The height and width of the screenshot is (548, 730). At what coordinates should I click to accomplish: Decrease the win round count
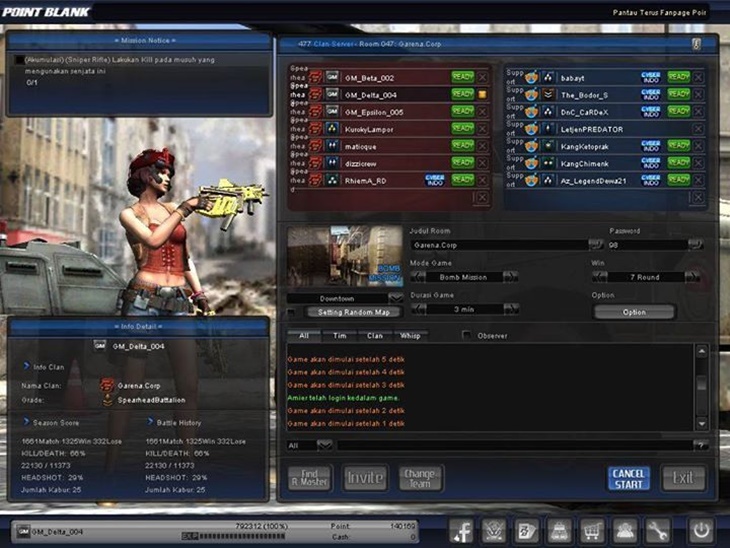[x=600, y=277]
